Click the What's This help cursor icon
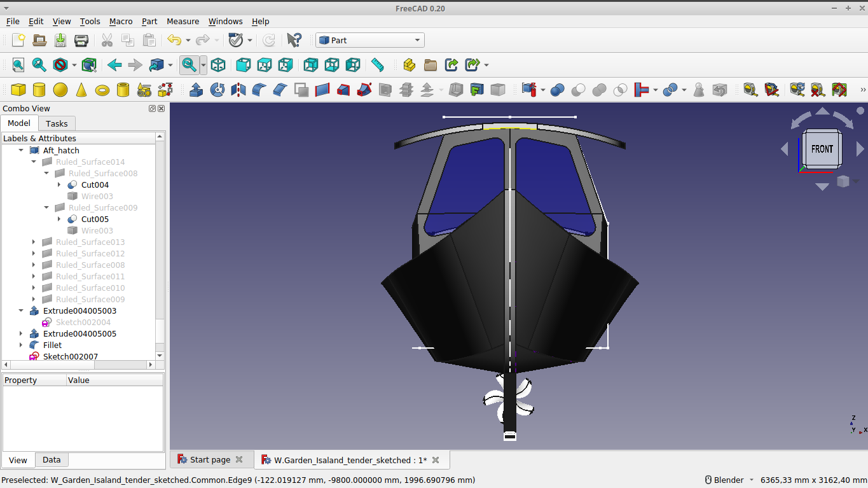The width and height of the screenshot is (868, 488). pos(294,40)
